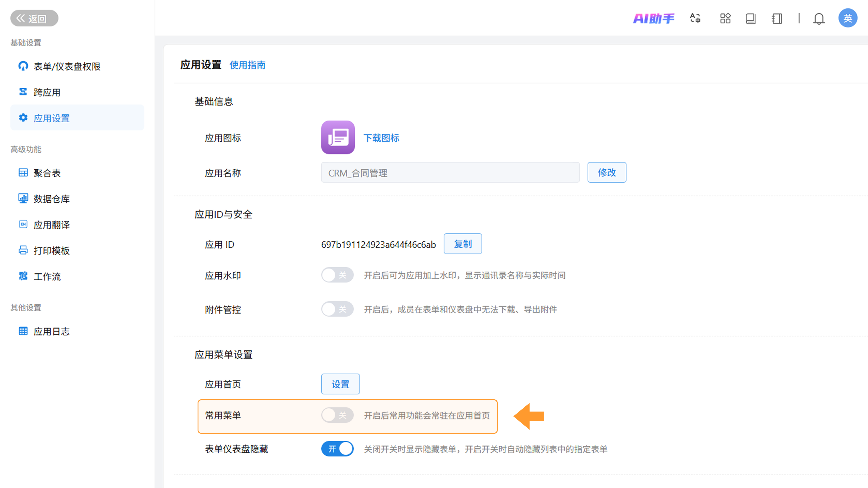
Task: Click the user avatar 英
Action: [848, 18]
